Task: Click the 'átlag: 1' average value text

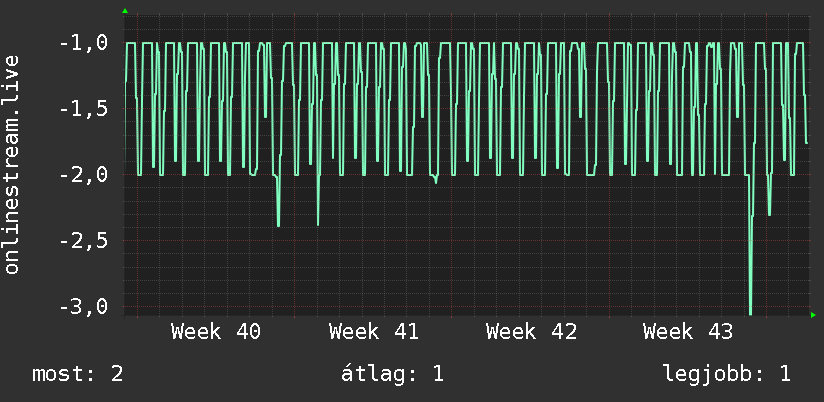Action: (x=392, y=374)
